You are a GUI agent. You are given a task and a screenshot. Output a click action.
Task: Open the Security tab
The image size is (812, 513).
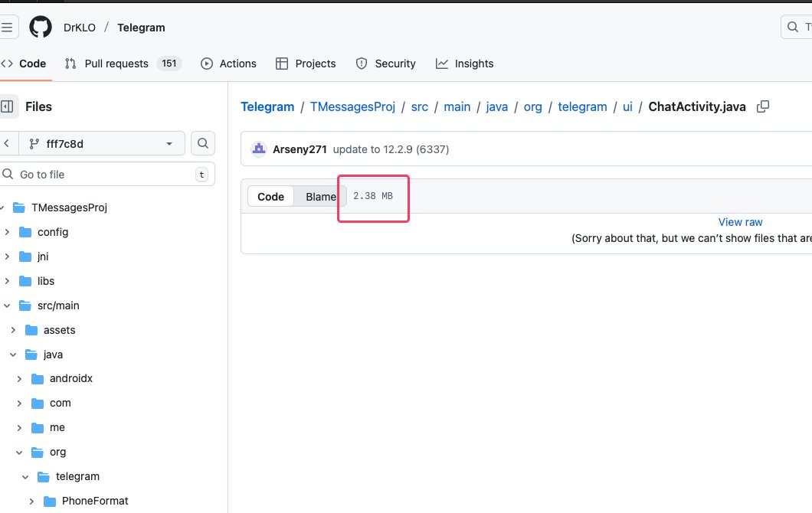pyautogui.click(x=386, y=64)
